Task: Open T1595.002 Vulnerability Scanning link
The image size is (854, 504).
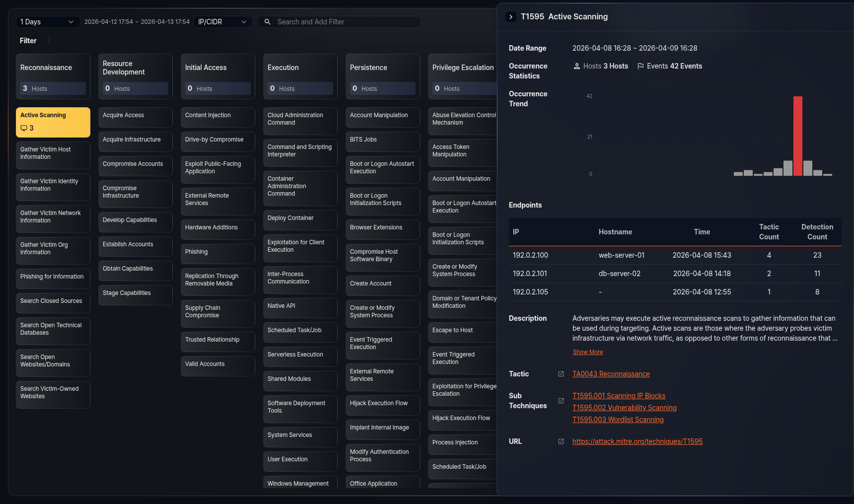Action: click(x=624, y=408)
